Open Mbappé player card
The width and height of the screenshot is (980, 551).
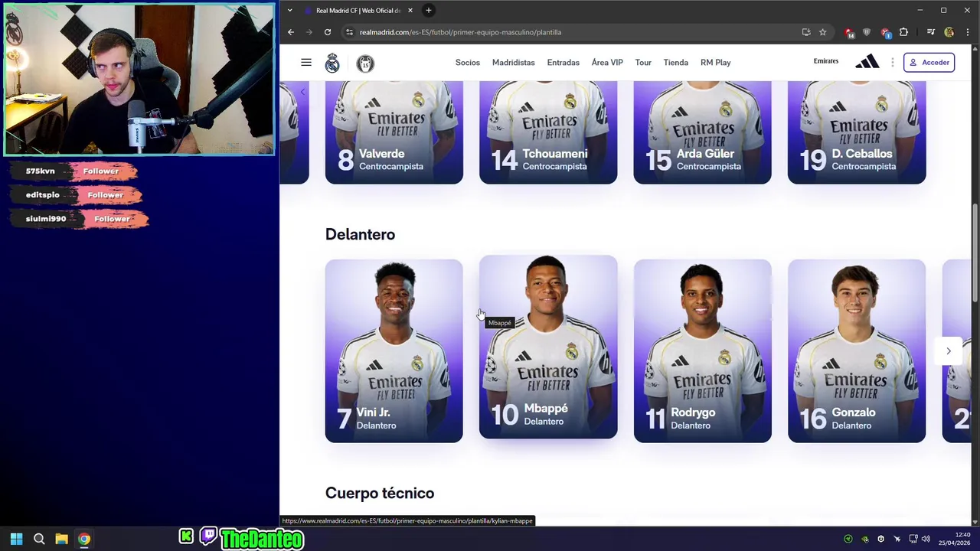pos(548,347)
